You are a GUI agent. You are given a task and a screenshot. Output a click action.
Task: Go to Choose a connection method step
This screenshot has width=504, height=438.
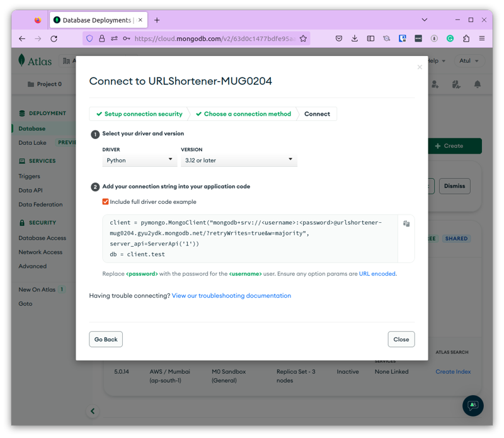(x=243, y=114)
